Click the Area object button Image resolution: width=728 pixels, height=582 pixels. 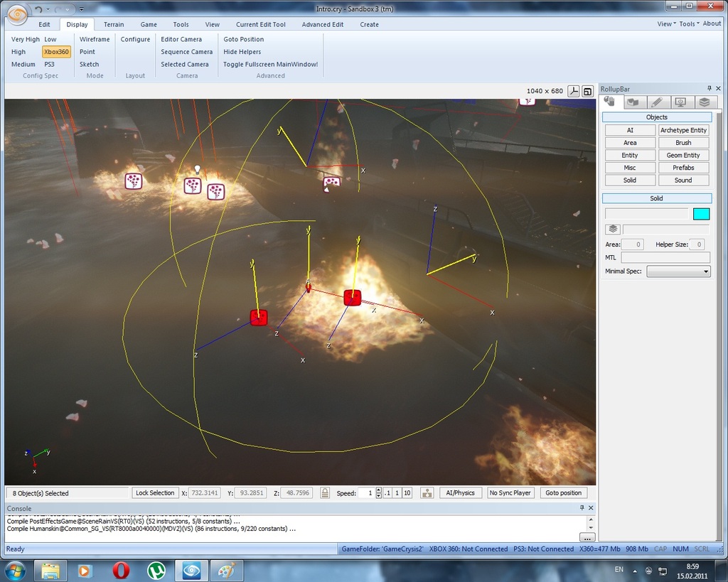coord(630,143)
